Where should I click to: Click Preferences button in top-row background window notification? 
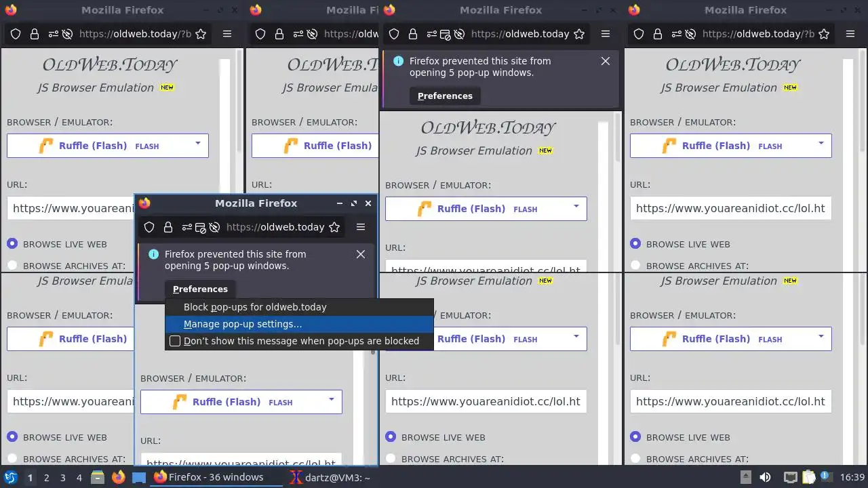tap(445, 96)
